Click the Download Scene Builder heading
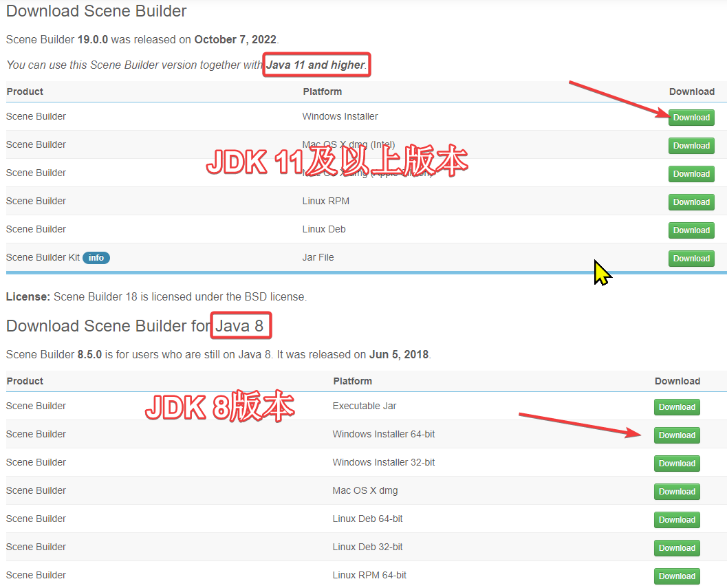The width and height of the screenshot is (727, 588). click(96, 11)
